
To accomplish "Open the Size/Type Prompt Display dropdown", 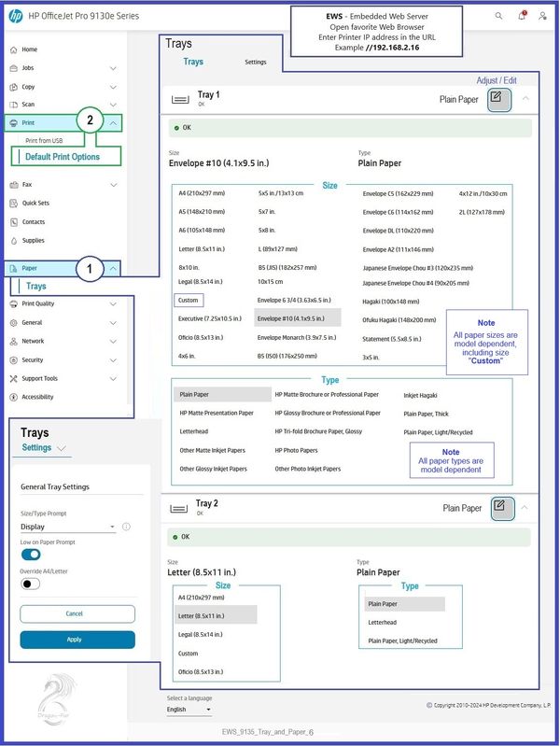I will point(67,527).
